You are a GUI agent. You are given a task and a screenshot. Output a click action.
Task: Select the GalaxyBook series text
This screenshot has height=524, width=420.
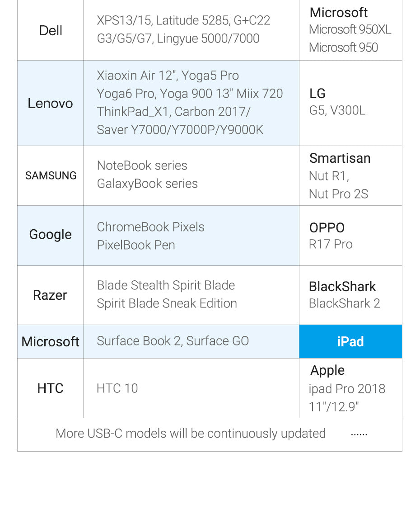coord(147,184)
